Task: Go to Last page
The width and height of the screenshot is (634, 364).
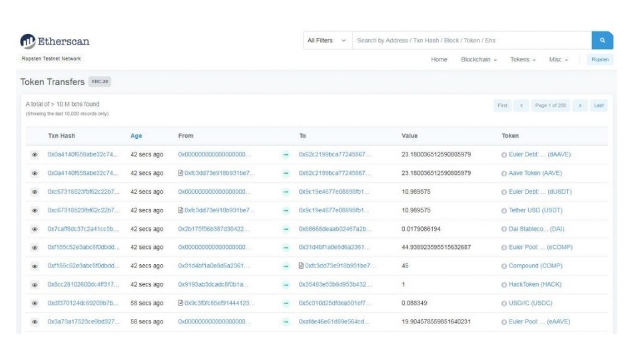Action: click(x=599, y=105)
